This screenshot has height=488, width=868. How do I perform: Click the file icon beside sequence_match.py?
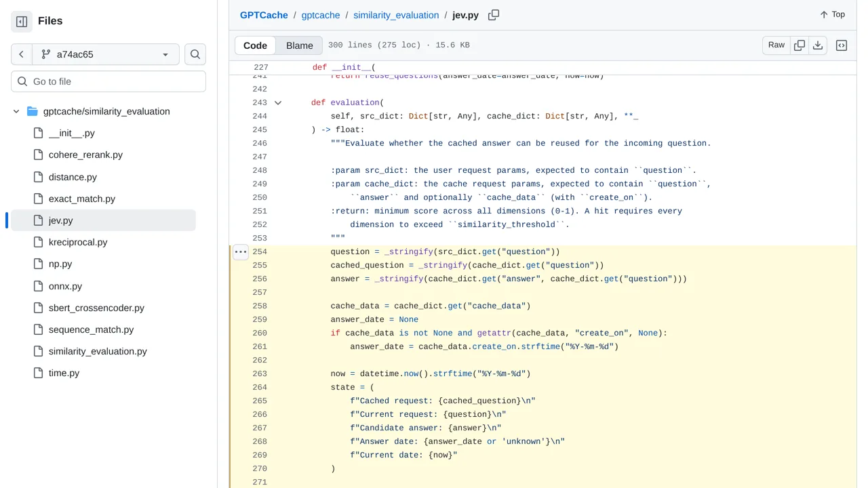click(39, 329)
